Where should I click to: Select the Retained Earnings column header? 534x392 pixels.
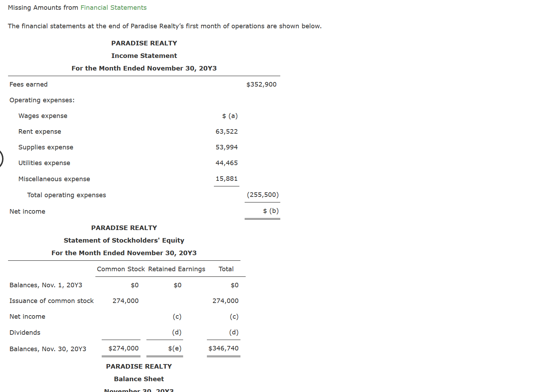177,269
